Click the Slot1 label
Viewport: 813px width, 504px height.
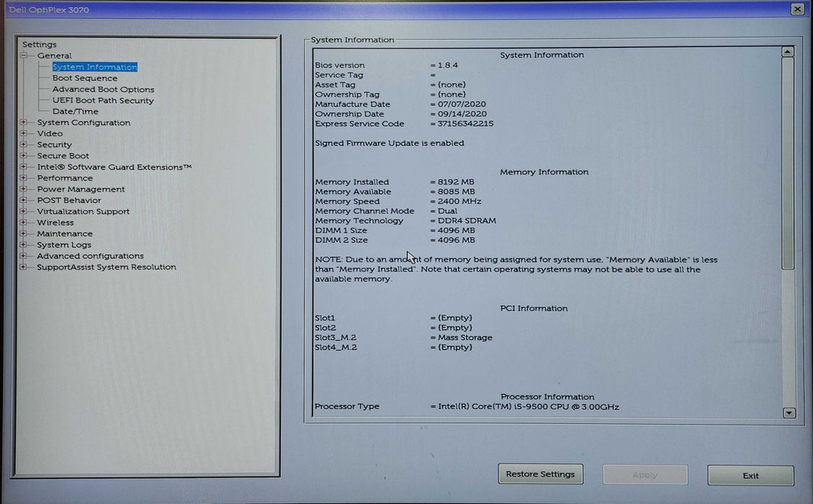[325, 318]
